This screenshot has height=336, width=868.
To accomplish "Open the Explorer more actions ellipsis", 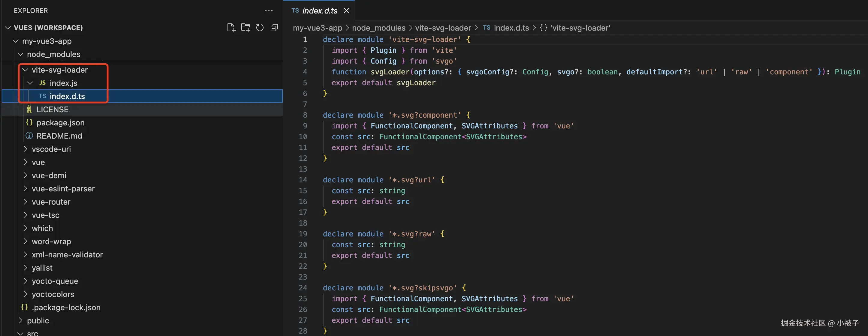I will click(269, 10).
